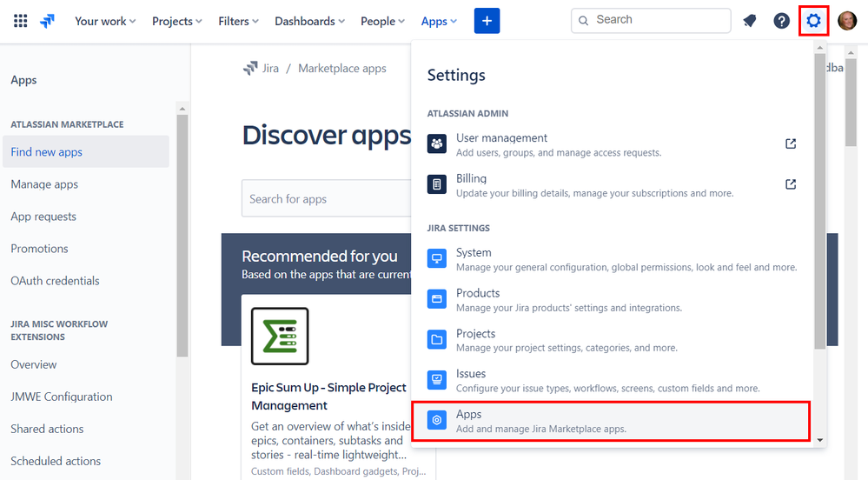868x480 pixels.
Task: Click the Projects folder icon in settings
Action: click(437, 340)
